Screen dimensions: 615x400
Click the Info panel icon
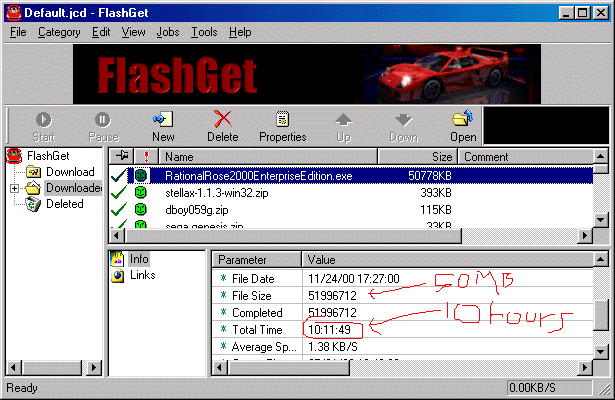point(117,259)
